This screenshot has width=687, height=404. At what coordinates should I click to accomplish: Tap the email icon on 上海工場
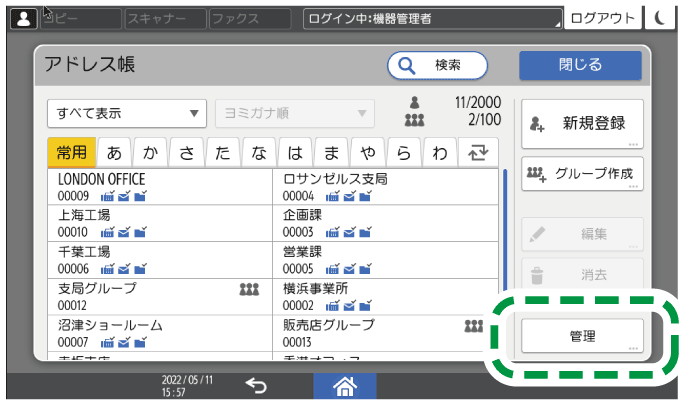point(124,232)
